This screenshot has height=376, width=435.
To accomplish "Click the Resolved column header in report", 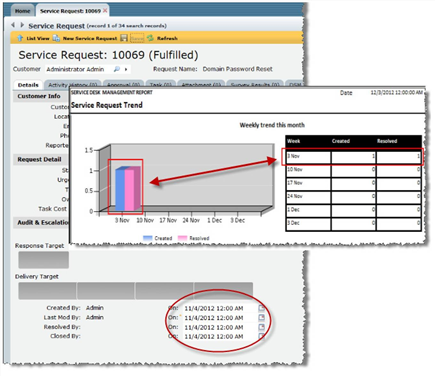I will point(399,141).
